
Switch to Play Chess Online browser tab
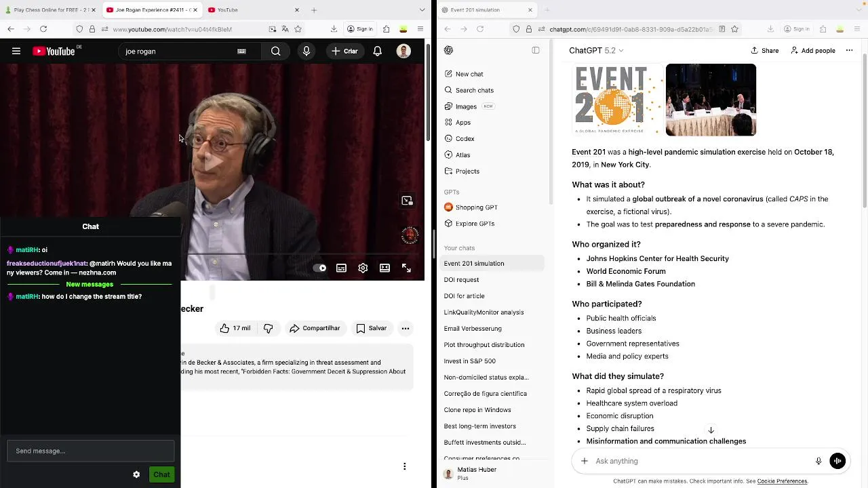click(51, 10)
